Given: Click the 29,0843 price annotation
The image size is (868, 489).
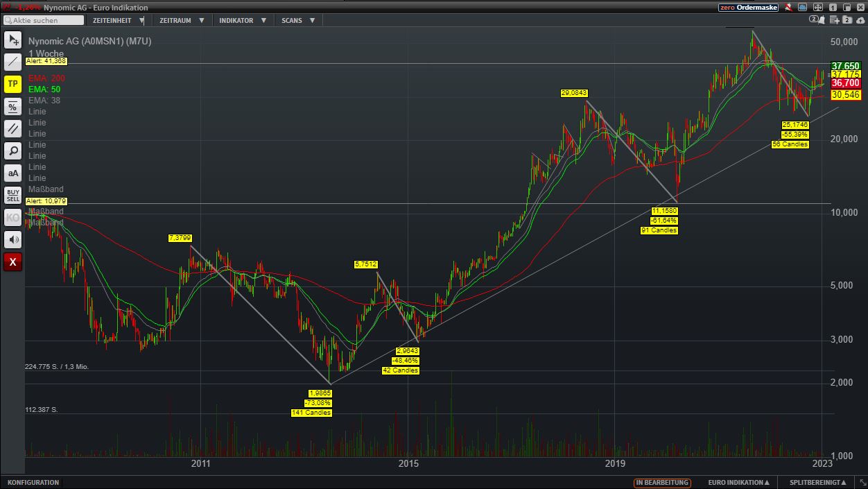Looking at the screenshot, I should click(575, 92).
